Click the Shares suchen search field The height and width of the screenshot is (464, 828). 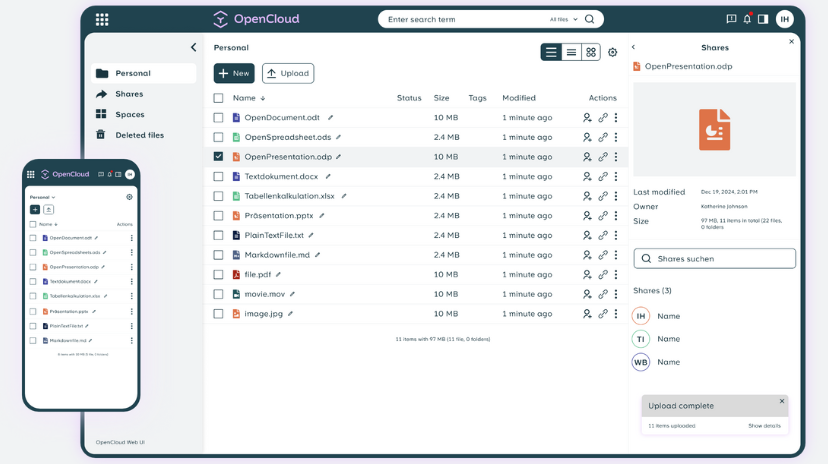[714, 259]
